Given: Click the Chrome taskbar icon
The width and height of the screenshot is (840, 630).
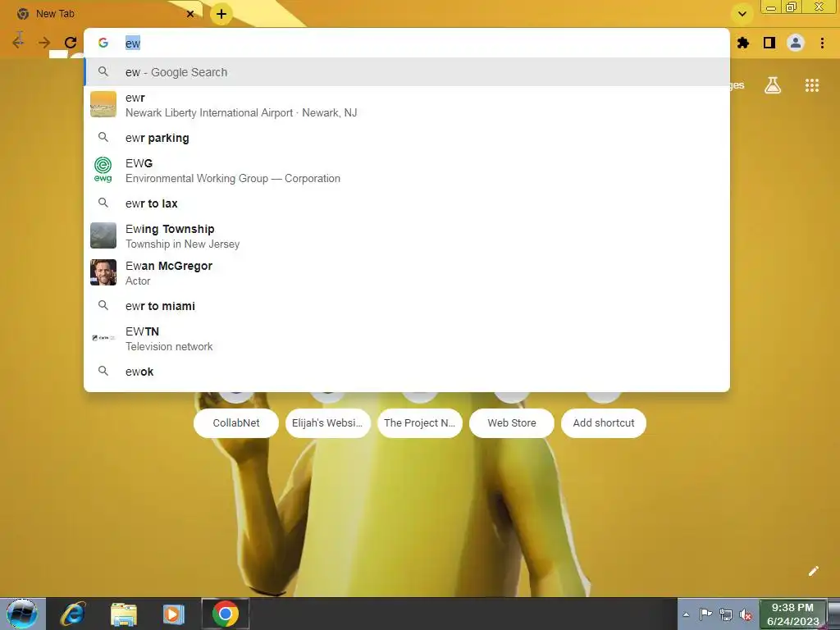Looking at the screenshot, I should pos(225,614).
